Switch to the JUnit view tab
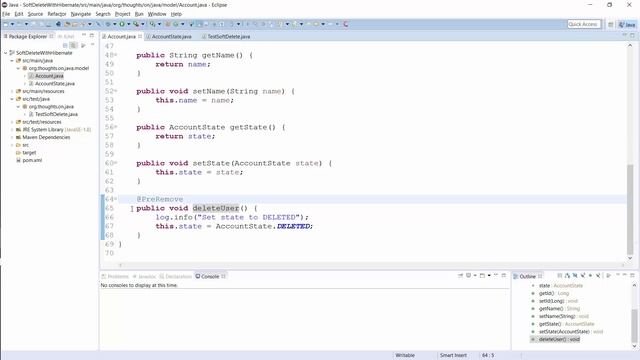 click(66, 36)
